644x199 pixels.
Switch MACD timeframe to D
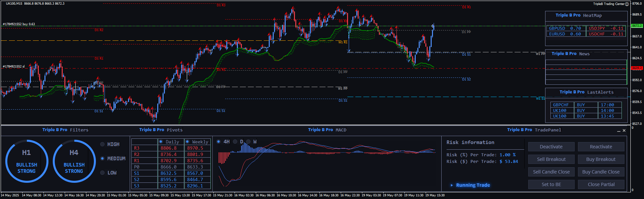point(235,142)
